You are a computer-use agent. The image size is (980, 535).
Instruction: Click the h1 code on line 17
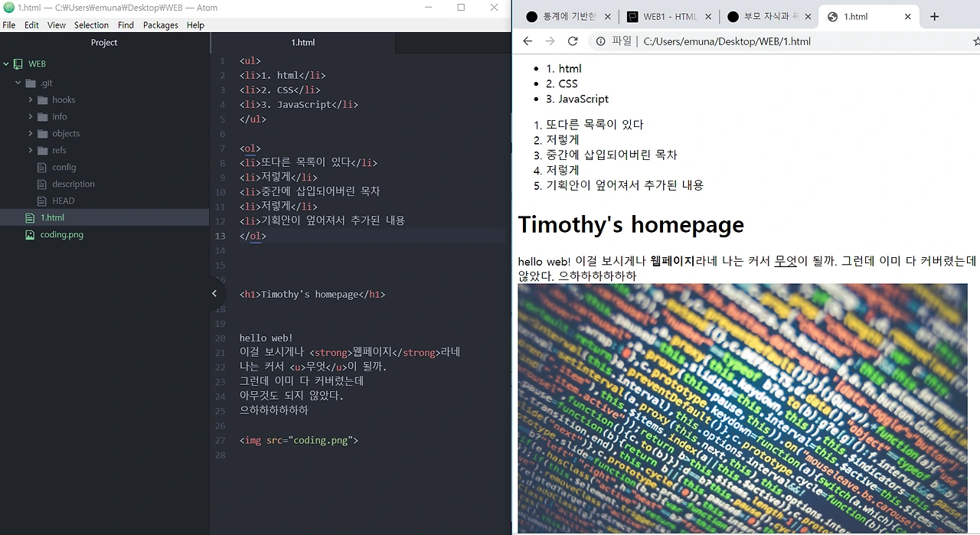coord(312,294)
